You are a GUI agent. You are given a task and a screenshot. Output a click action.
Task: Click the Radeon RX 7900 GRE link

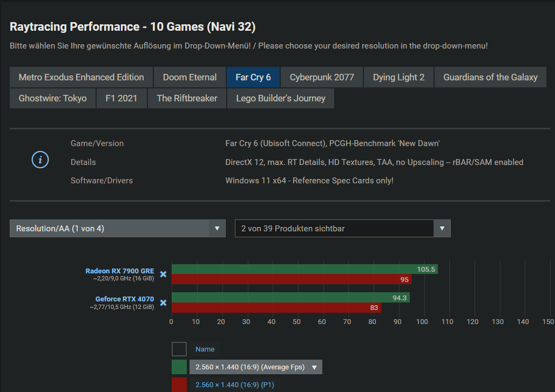point(120,271)
